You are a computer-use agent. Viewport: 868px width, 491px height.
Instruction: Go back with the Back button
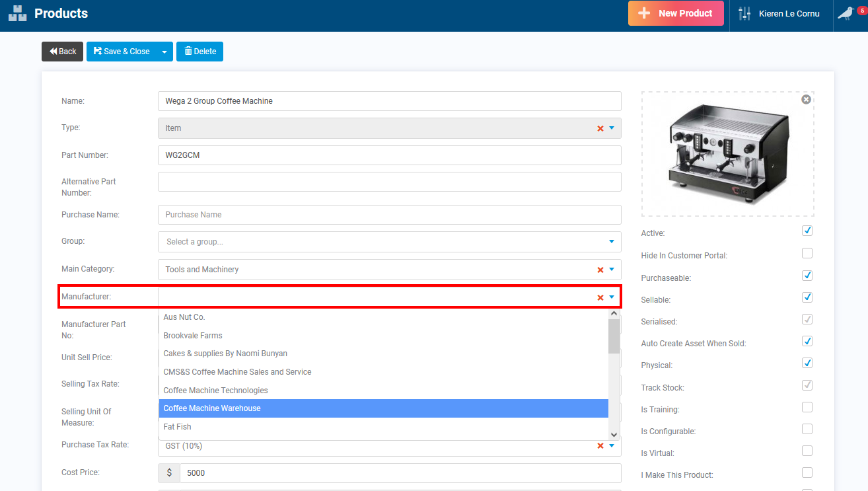pyautogui.click(x=62, y=52)
